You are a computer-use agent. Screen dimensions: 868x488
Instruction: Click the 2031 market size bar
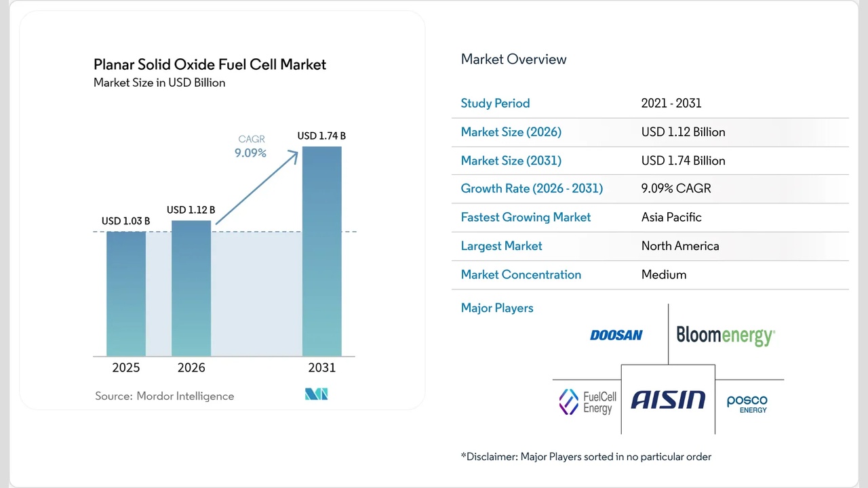click(321, 251)
